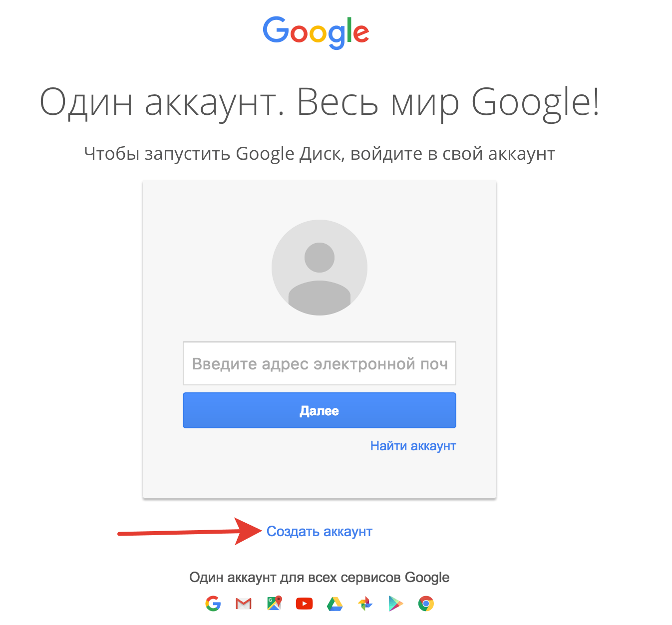The height and width of the screenshot is (625, 672).
Task: Click the Google Play store icon
Action: tap(396, 604)
